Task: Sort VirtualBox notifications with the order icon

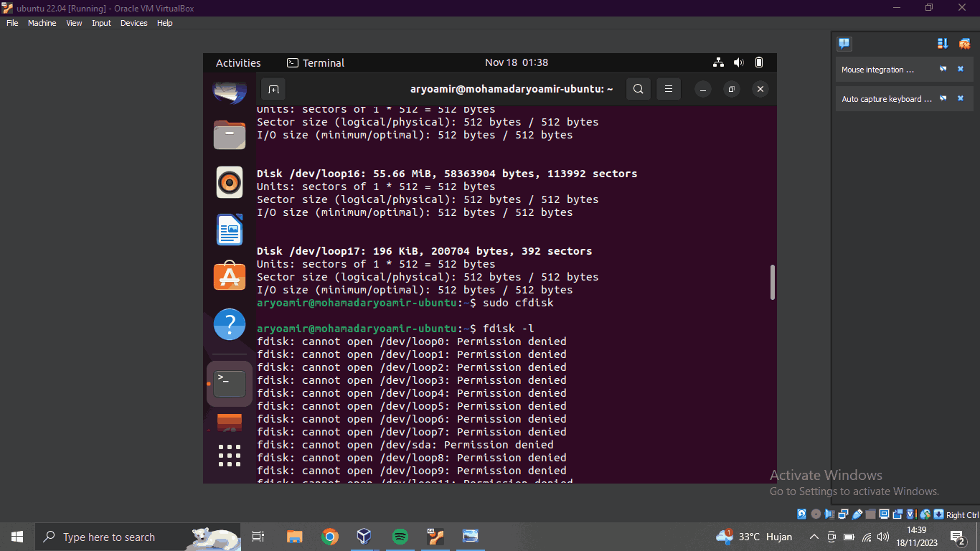Action: pyautogui.click(x=943, y=44)
